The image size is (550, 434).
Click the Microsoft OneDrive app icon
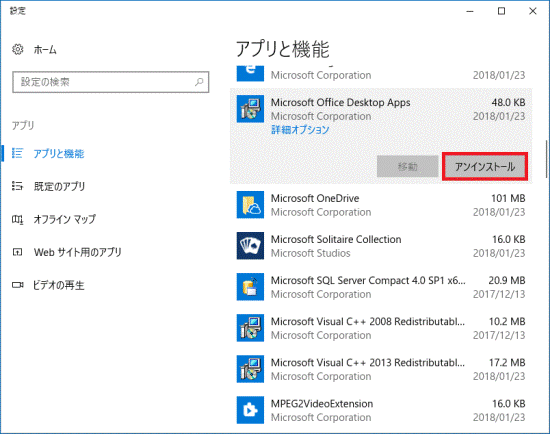pyautogui.click(x=250, y=205)
